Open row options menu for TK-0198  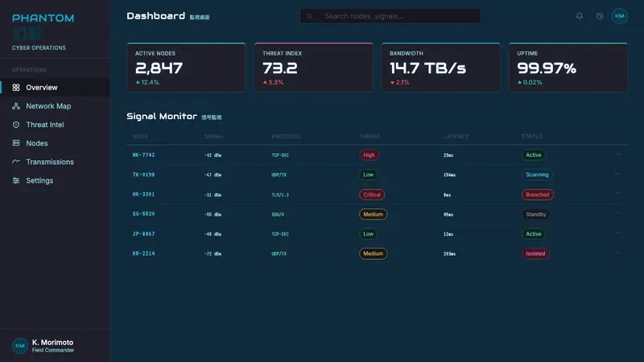pyautogui.click(x=617, y=174)
